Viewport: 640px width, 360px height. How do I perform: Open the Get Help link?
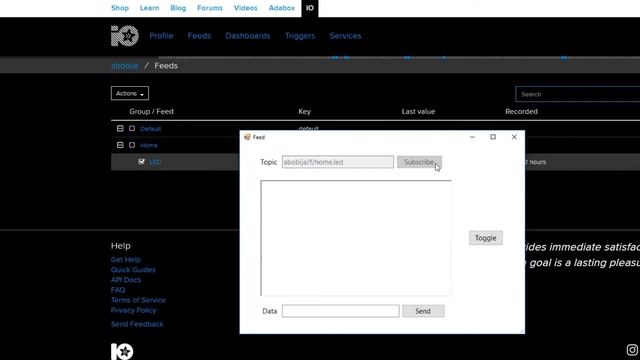pyautogui.click(x=126, y=260)
